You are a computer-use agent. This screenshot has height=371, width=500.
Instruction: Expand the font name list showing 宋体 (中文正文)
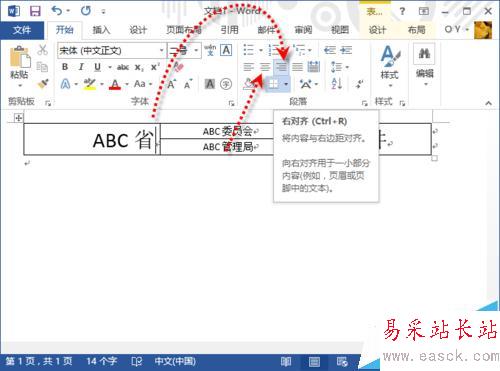pos(162,50)
